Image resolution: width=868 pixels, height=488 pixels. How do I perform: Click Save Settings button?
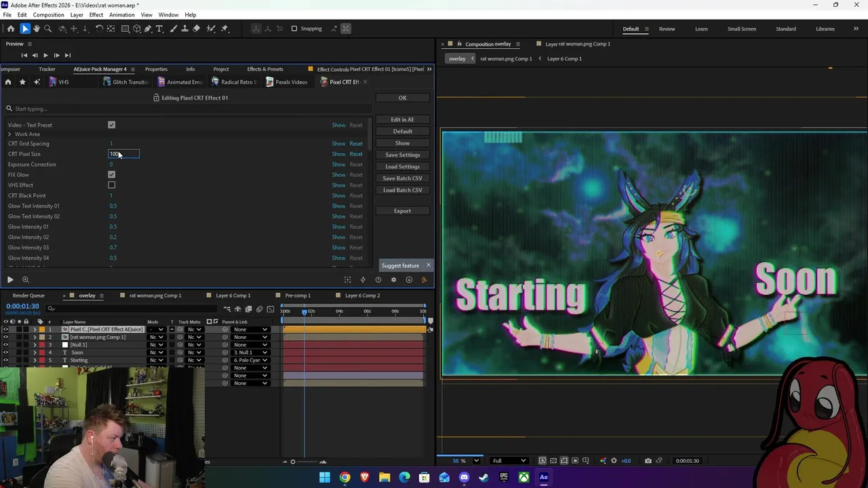tap(402, 155)
